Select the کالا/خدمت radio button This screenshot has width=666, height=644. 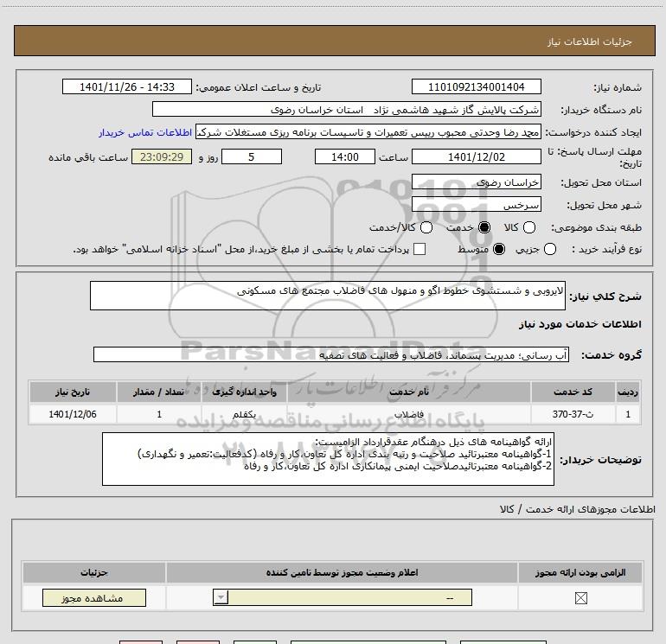pyautogui.click(x=426, y=227)
